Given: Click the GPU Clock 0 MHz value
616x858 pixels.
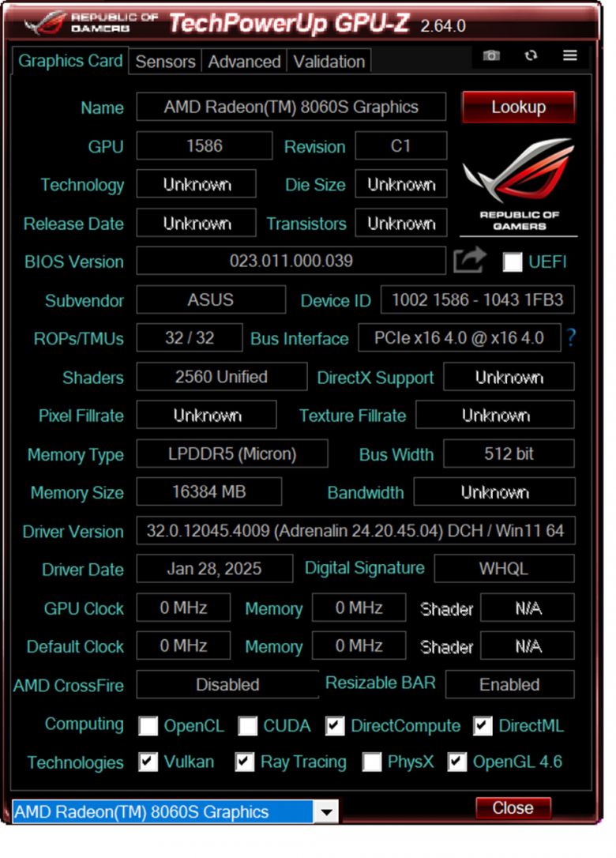Looking at the screenshot, I should pyautogui.click(x=183, y=608).
